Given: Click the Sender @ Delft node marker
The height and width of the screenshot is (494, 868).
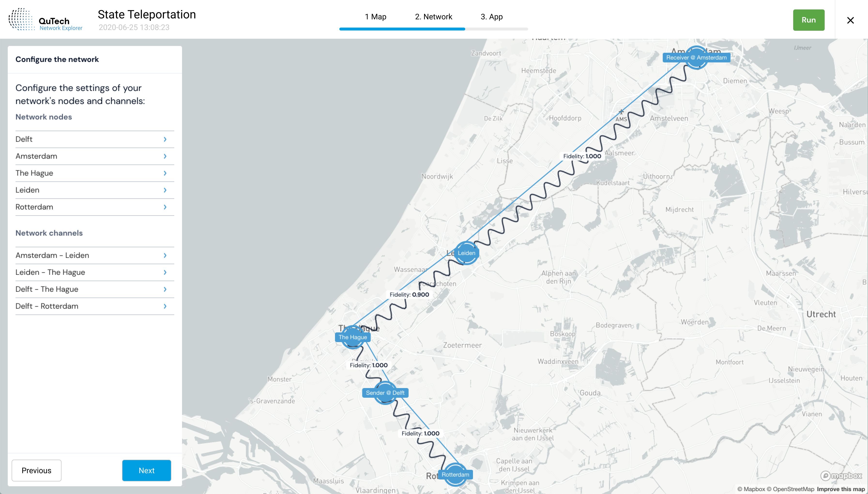Looking at the screenshot, I should pyautogui.click(x=385, y=393).
